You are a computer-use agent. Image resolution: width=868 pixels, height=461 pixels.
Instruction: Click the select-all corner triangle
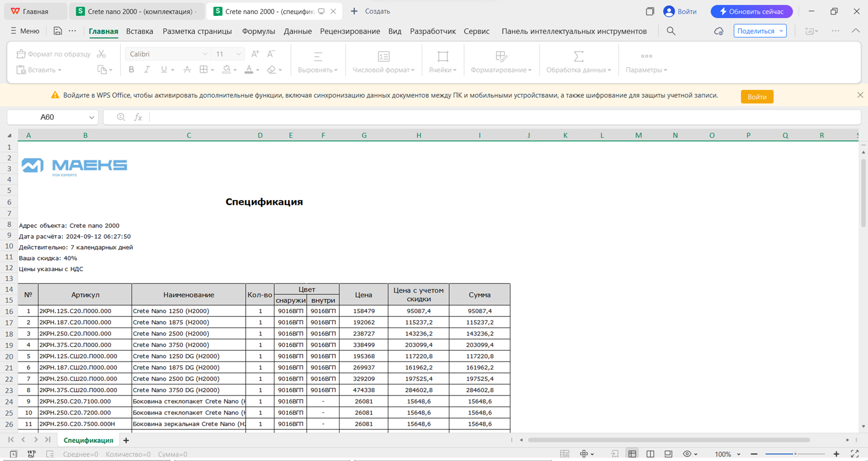click(x=9, y=136)
